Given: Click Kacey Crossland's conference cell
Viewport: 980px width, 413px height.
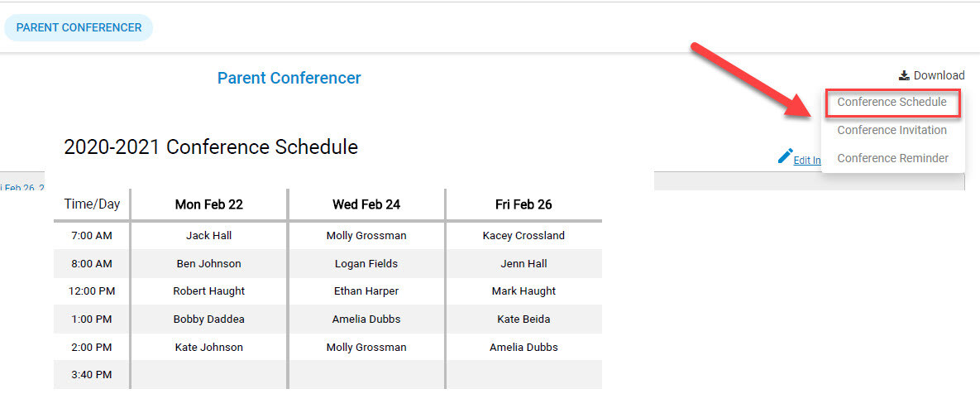Looking at the screenshot, I should coord(523,236).
